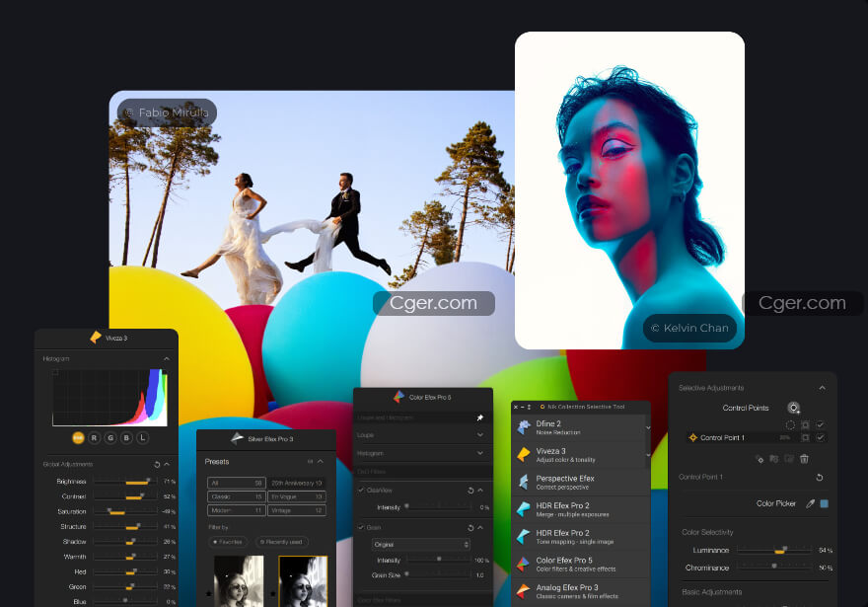Viewport: 868px width, 607px height.
Task: Collapse the Global Adjustments section
Action: point(167,464)
